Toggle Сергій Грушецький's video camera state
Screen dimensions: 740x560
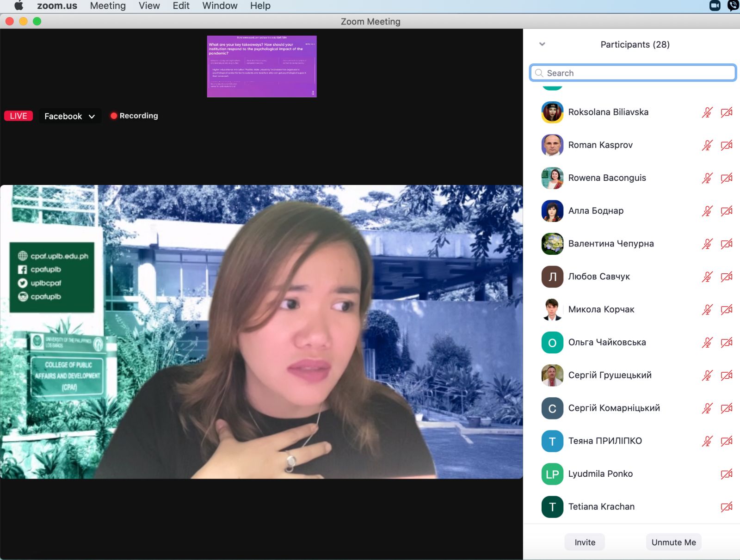[x=726, y=375]
